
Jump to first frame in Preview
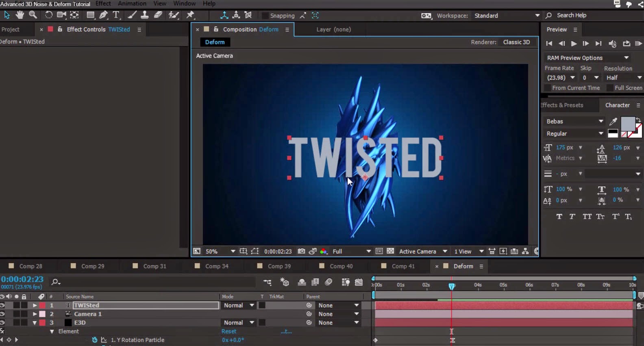[x=549, y=44]
